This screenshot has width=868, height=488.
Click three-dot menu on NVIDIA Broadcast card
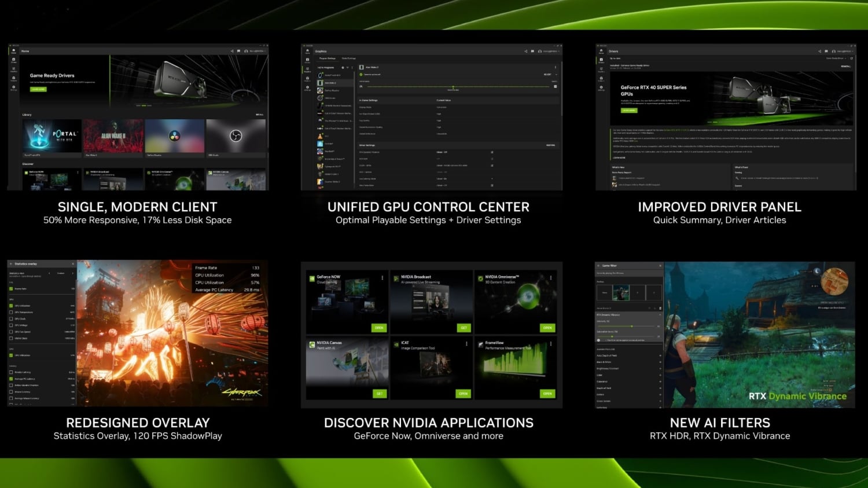point(466,278)
